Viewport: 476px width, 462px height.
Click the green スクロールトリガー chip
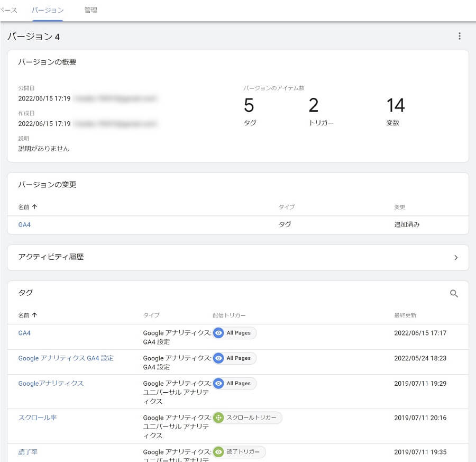pyautogui.click(x=247, y=418)
